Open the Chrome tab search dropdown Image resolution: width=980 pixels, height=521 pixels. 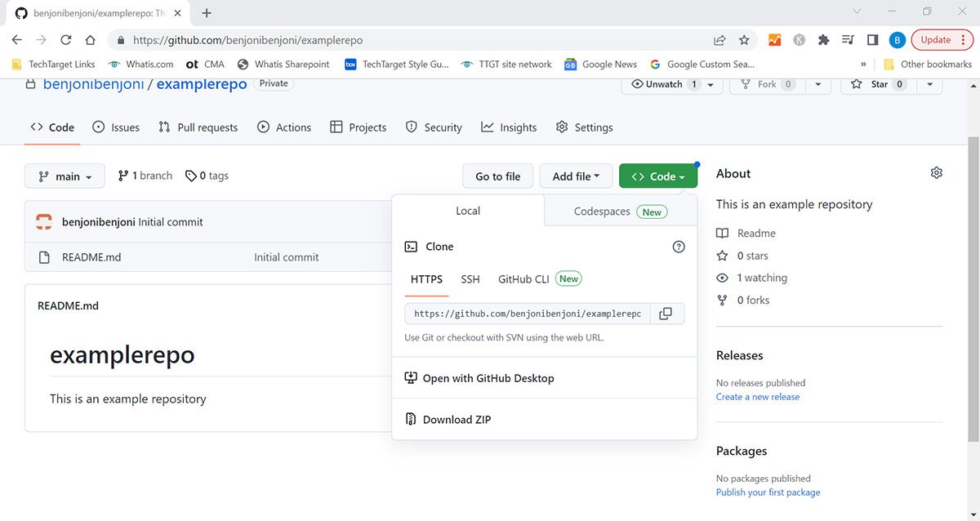tap(857, 12)
